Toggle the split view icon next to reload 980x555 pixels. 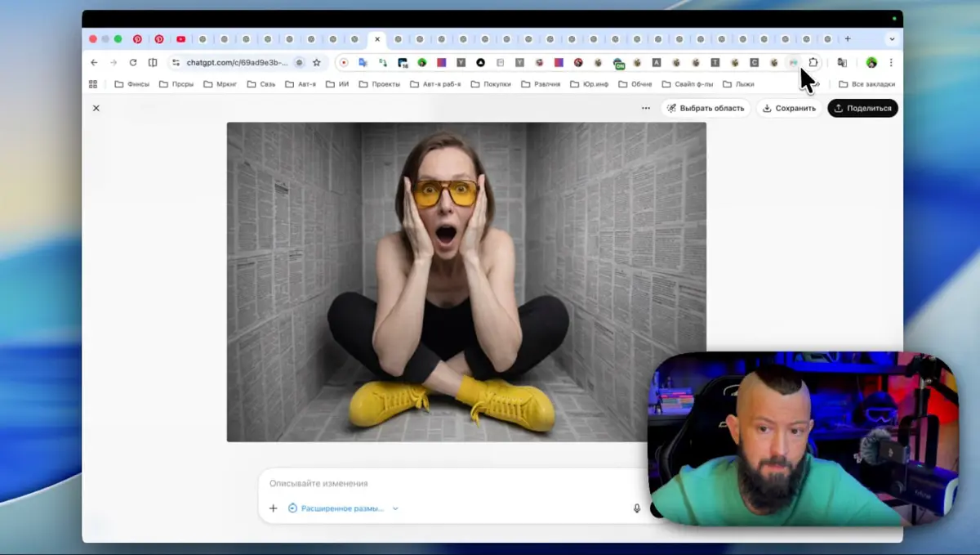(x=153, y=62)
